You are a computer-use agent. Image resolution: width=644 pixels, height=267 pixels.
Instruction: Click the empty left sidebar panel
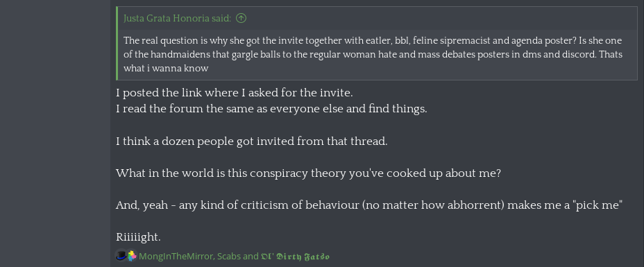pos(55,133)
